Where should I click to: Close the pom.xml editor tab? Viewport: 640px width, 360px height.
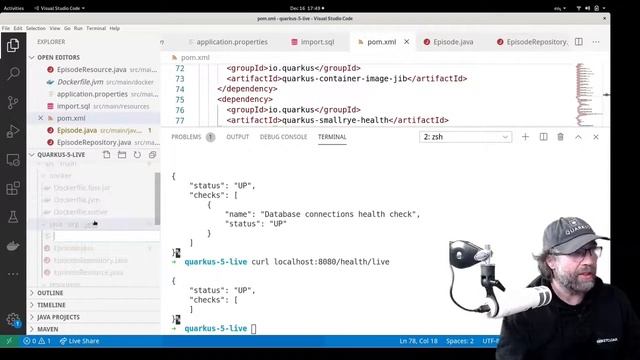click(x=407, y=42)
